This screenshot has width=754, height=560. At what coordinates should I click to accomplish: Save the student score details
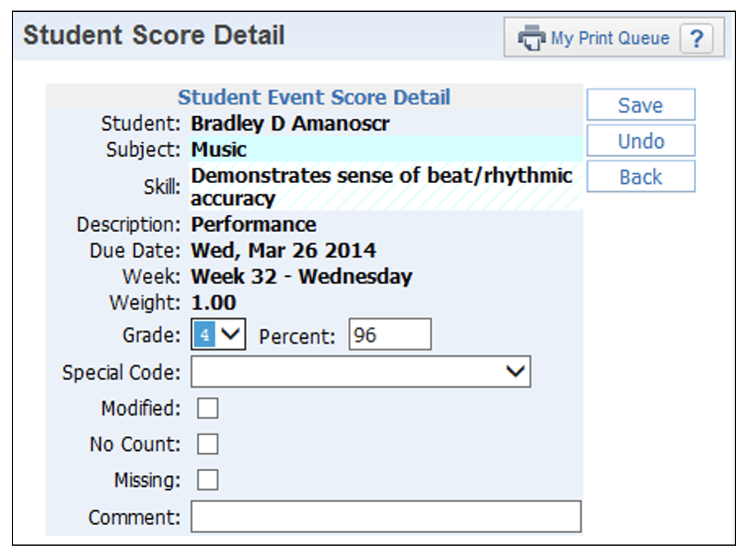coord(640,105)
